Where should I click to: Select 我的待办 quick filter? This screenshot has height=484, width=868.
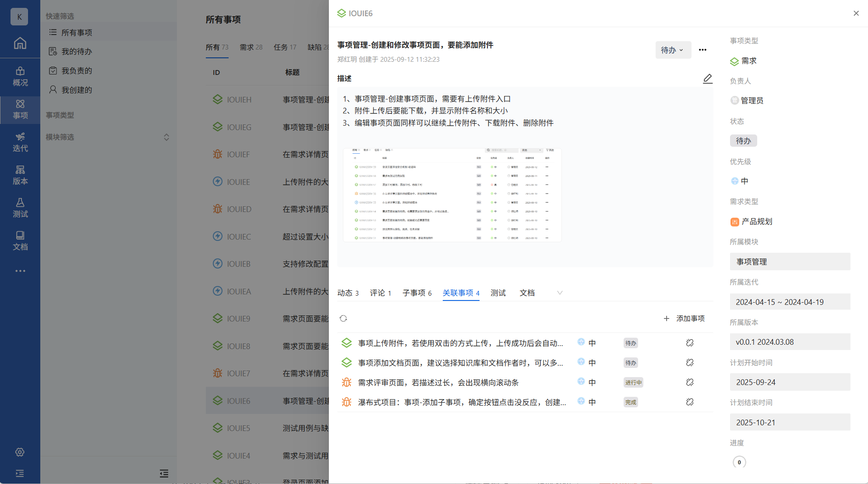pyautogui.click(x=77, y=52)
